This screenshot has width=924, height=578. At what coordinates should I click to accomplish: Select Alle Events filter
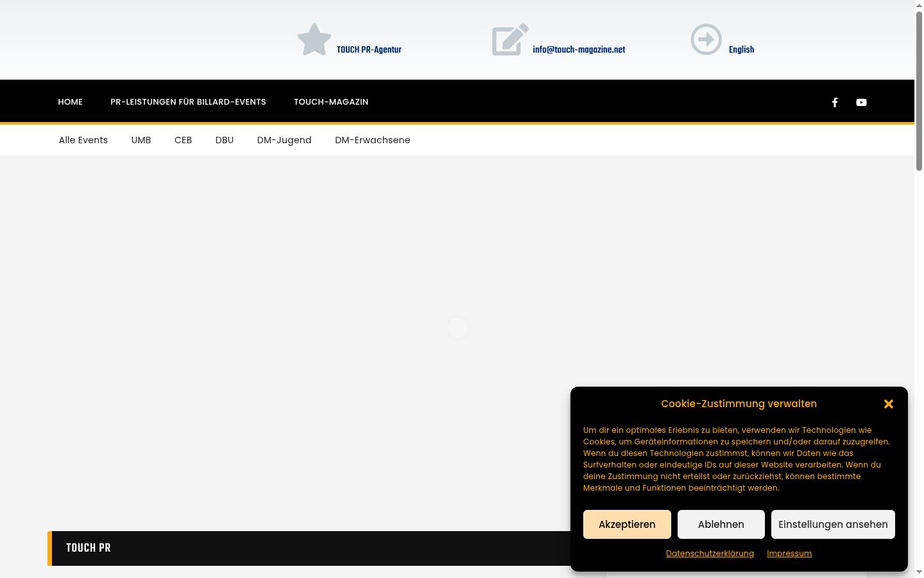pos(83,140)
